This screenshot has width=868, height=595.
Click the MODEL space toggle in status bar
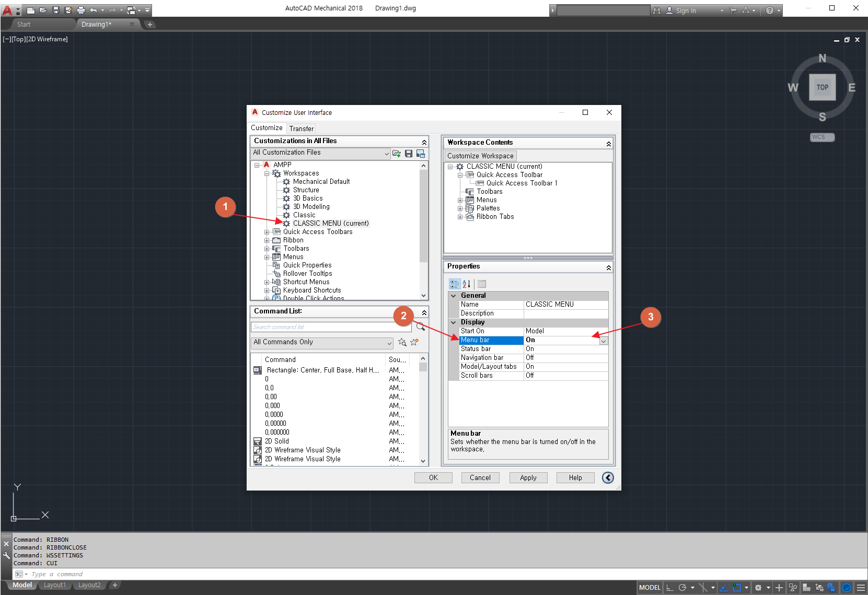point(650,588)
